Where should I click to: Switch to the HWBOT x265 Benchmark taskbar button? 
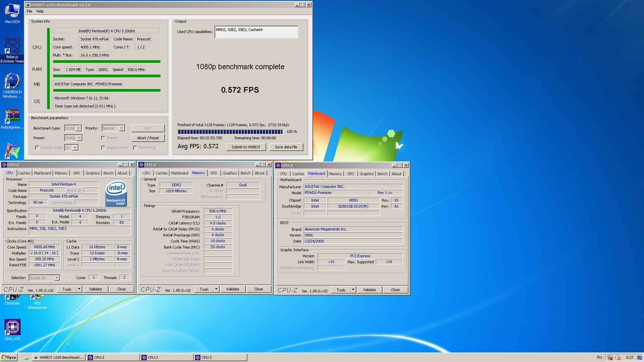(x=59, y=357)
